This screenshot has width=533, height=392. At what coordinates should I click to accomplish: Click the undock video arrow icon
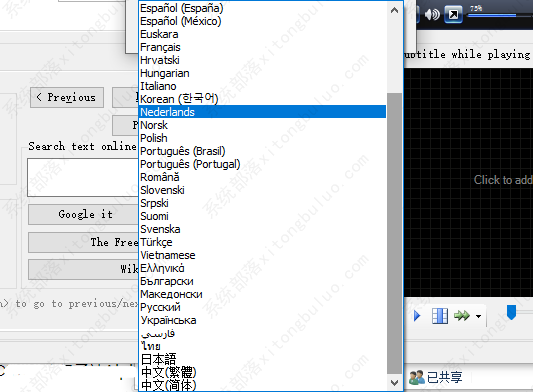click(x=453, y=14)
